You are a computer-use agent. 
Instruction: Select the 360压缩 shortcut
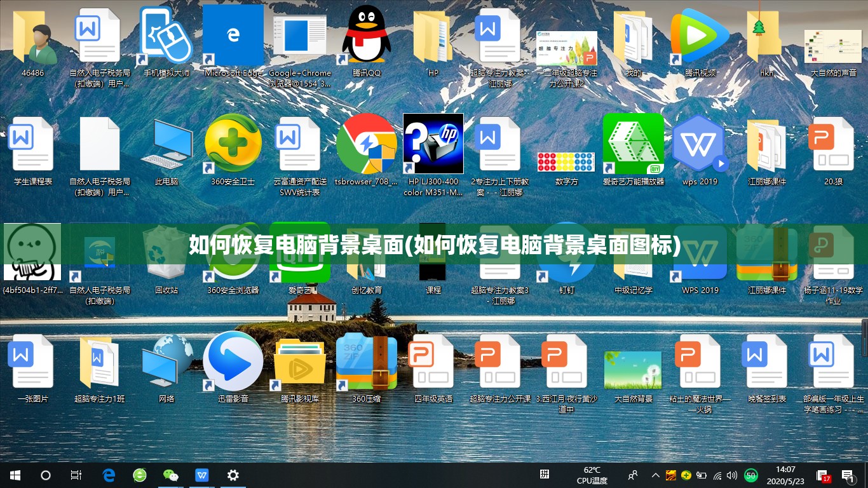tap(367, 362)
